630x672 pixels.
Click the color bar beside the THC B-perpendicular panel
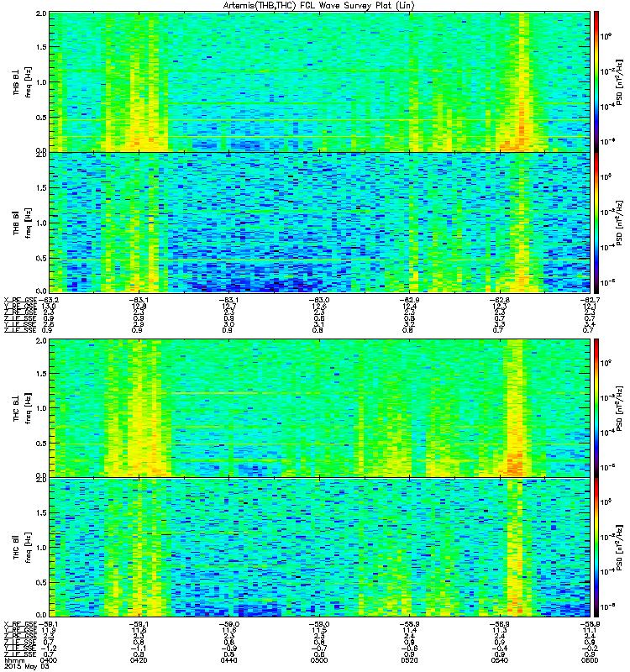point(596,408)
